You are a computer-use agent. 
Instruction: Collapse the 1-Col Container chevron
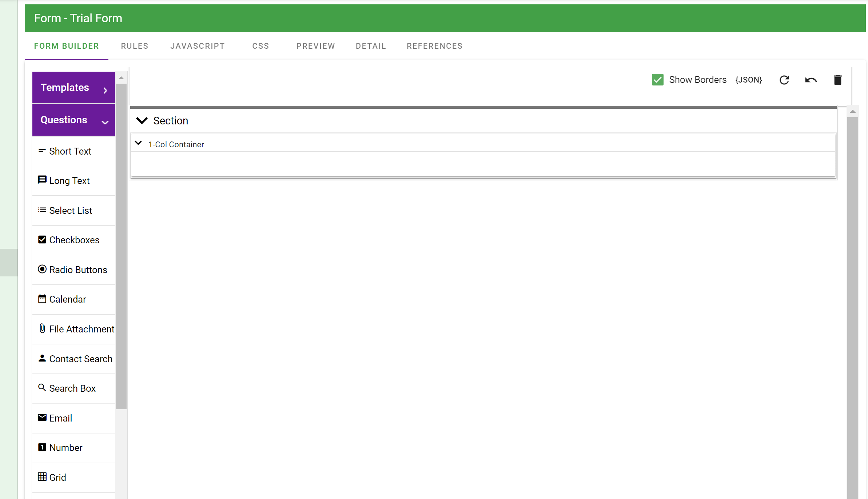tap(138, 143)
